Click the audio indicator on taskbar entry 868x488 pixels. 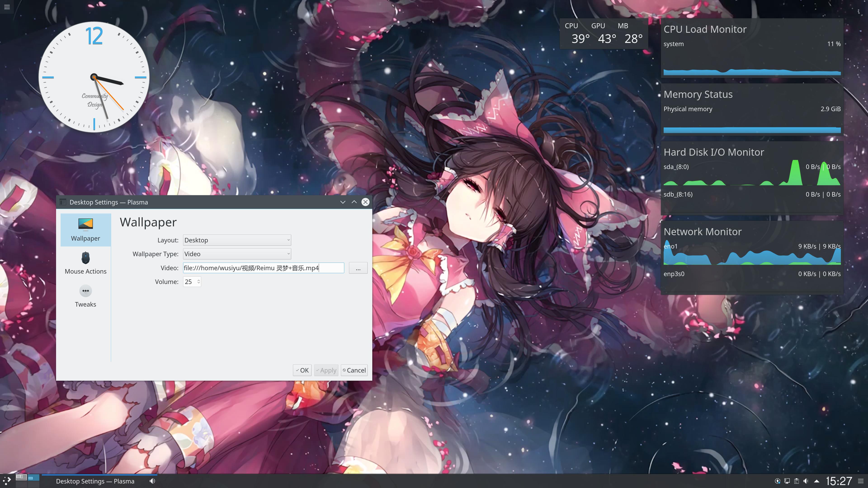tap(152, 481)
